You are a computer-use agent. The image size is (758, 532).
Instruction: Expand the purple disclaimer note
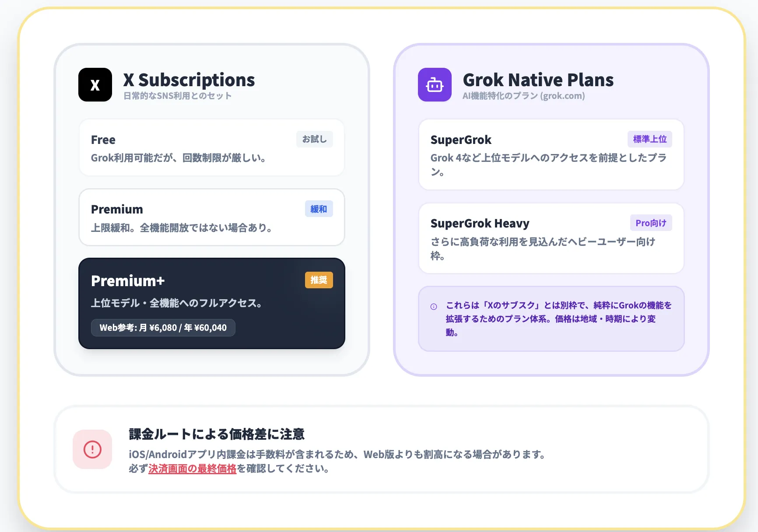tap(551, 318)
